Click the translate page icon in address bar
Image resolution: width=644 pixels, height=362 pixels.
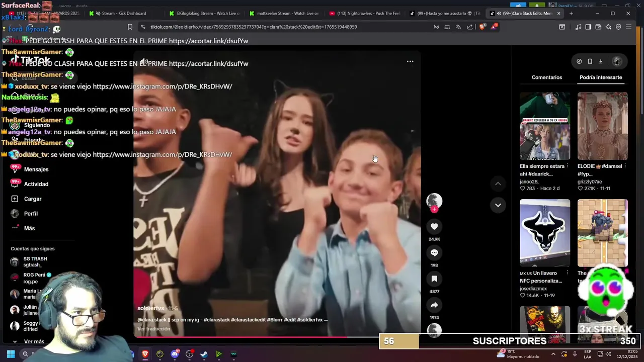point(458,27)
